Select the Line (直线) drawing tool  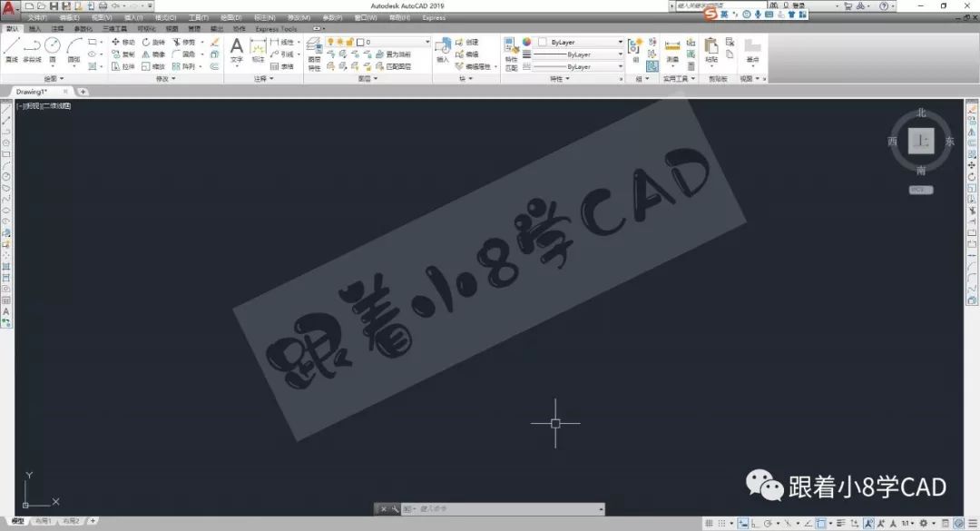click(x=11, y=49)
